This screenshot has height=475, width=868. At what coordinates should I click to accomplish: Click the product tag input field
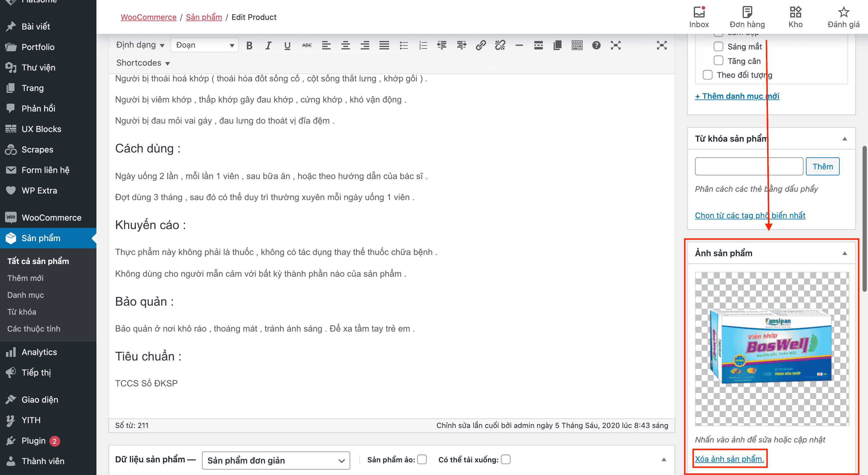tap(749, 166)
